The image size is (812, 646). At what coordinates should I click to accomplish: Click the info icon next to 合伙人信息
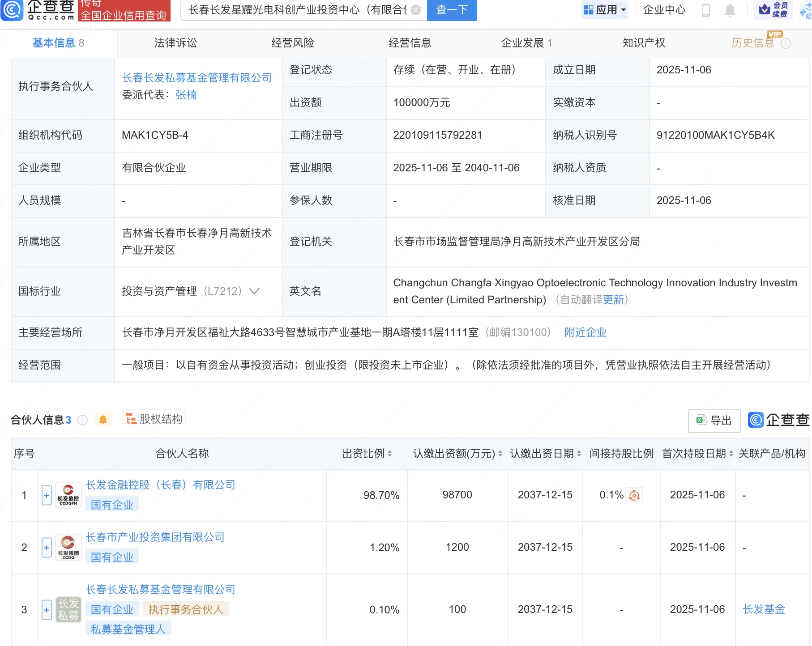pos(82,420)
